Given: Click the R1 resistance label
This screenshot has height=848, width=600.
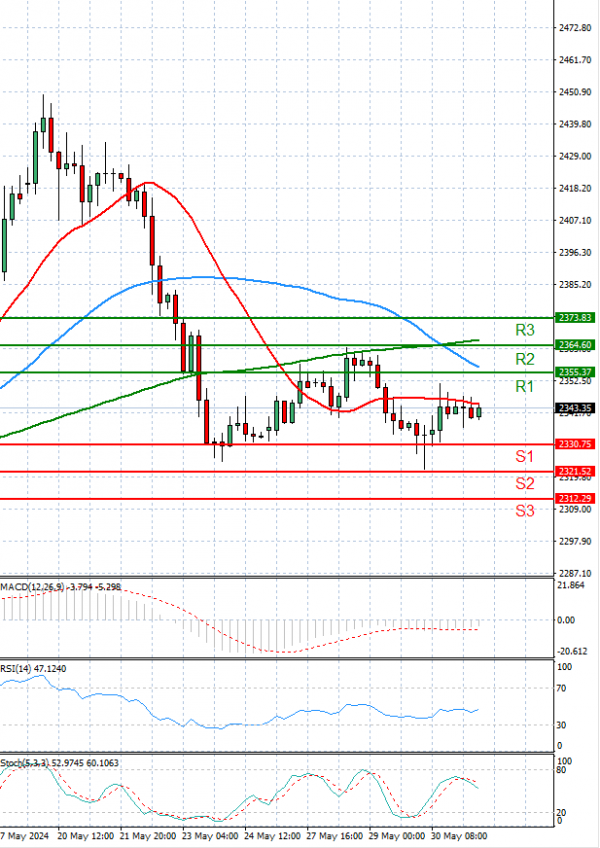Looking at the screenshot, I should click(524, 387).
